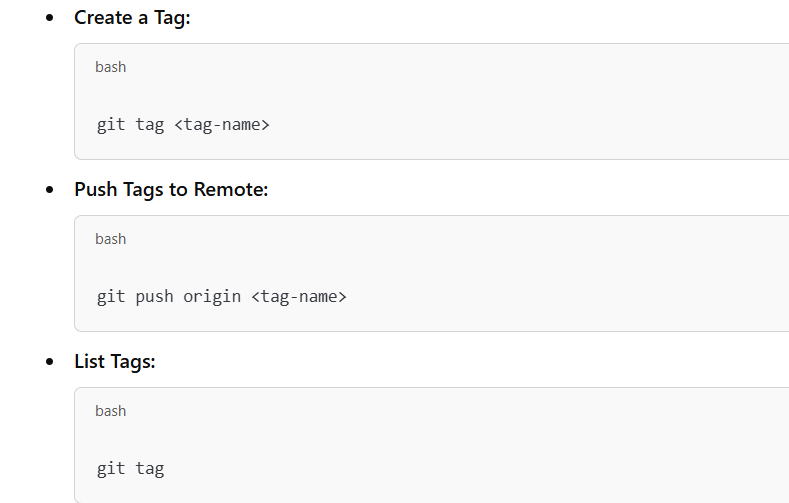Click "git" in the List Tags command
This screenshot has height=503, width=789.
point(111,468)
